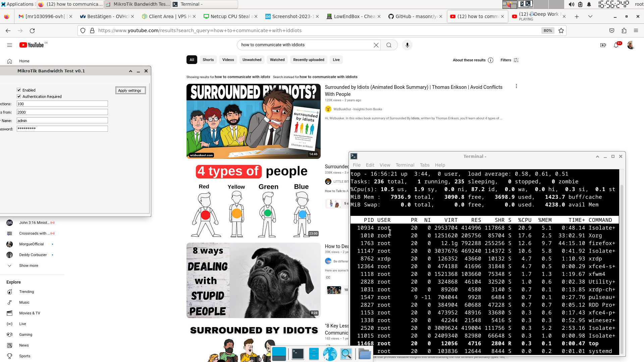Screen dimensions: 644x362
Task: Open Terminal Help menu
Action: (x=440, y=165)
